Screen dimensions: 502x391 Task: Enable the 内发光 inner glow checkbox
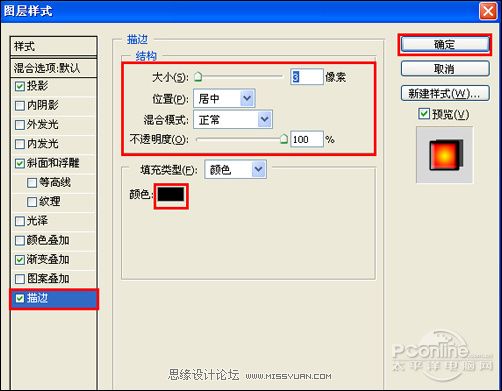click(20, 144)
